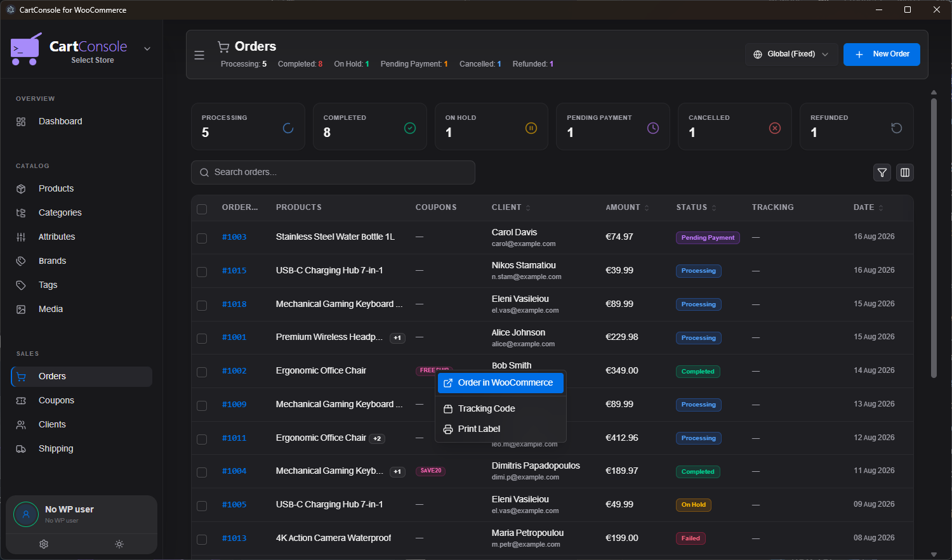This screenshot has height=560, width=952.
Task: Open settings gear at sidebar bottom
Action: (x=44, y=544)
